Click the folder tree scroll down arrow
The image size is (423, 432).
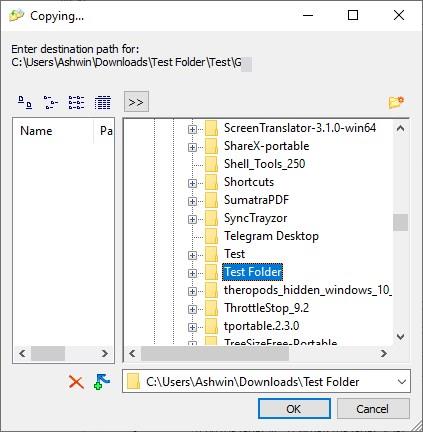tap(401, 336)
